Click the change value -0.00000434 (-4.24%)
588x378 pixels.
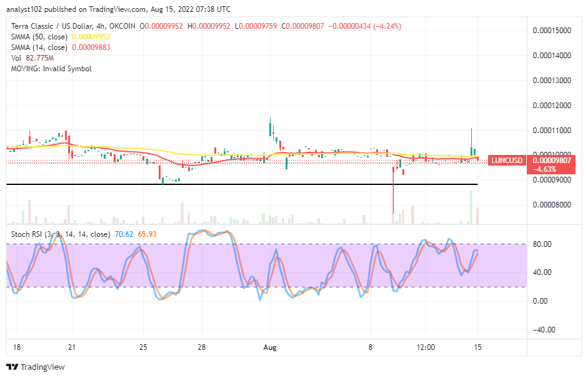365,26
